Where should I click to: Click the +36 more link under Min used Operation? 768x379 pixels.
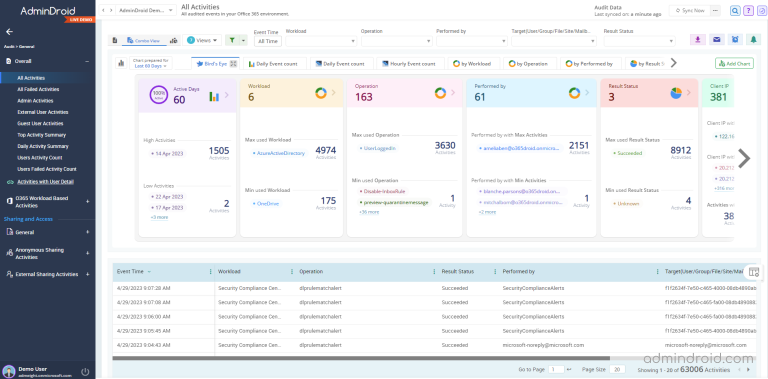tap(369, 212)
